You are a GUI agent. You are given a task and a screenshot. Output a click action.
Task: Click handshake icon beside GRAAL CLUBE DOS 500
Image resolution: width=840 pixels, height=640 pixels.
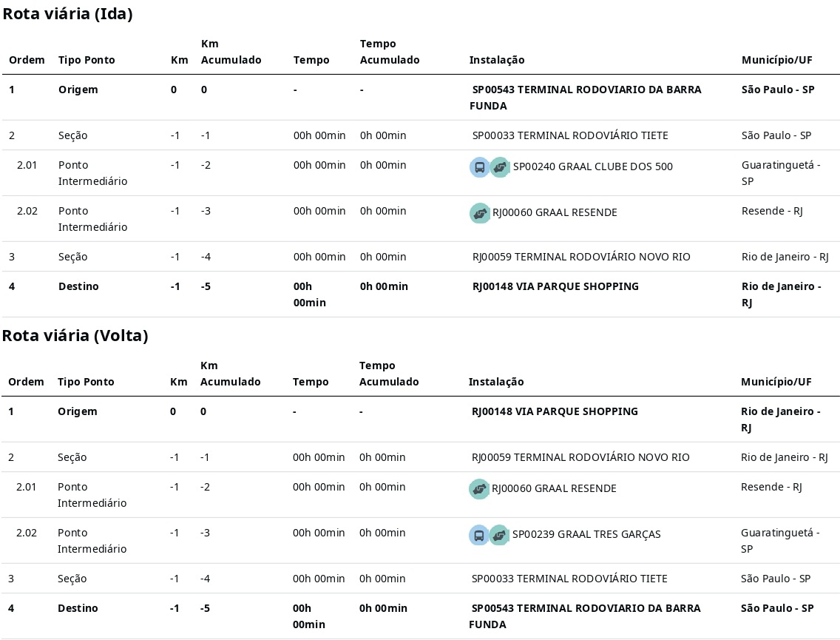click(x=500, y=167)
